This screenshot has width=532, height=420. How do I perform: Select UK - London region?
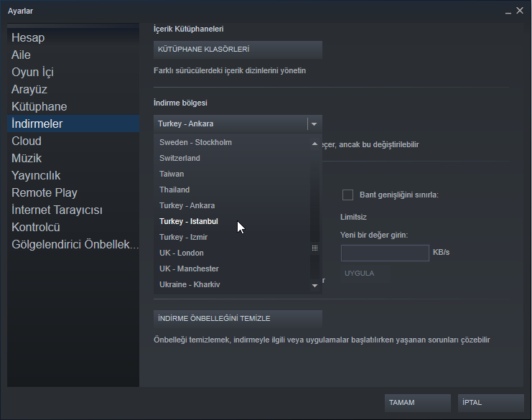click(x=232, y=253)
